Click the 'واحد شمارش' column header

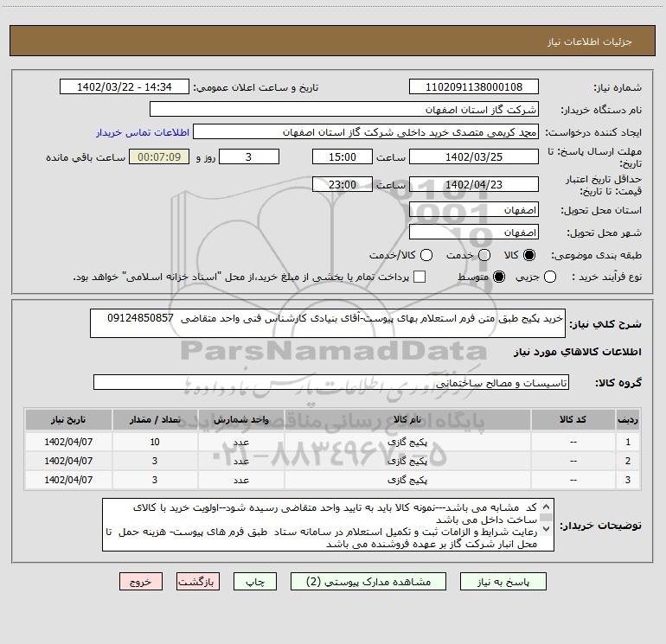(x=240, y=420)
